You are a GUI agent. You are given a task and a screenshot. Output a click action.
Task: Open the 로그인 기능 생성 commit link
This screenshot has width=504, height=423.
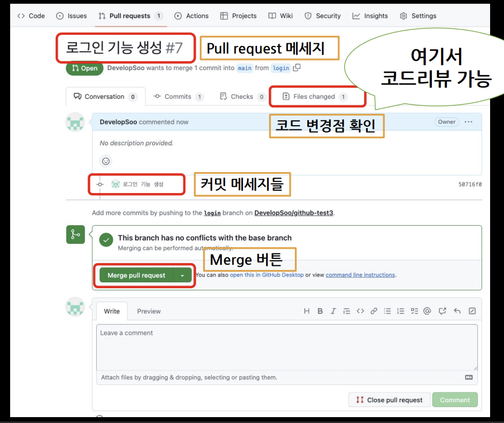coord(143,184)
